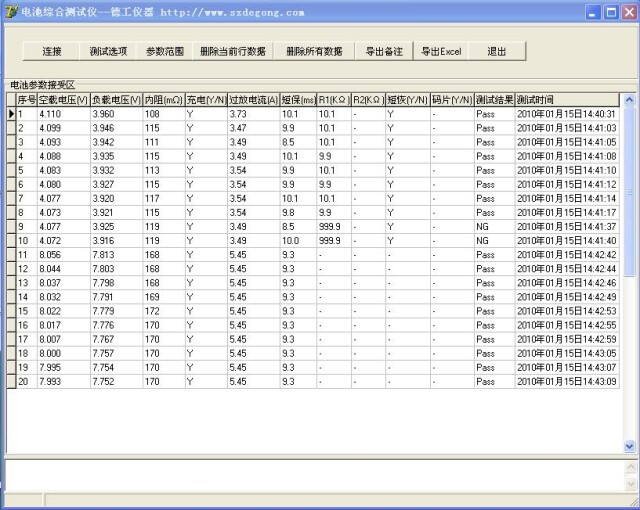Click the 导出备注 export notes button

tap(384, 51)
